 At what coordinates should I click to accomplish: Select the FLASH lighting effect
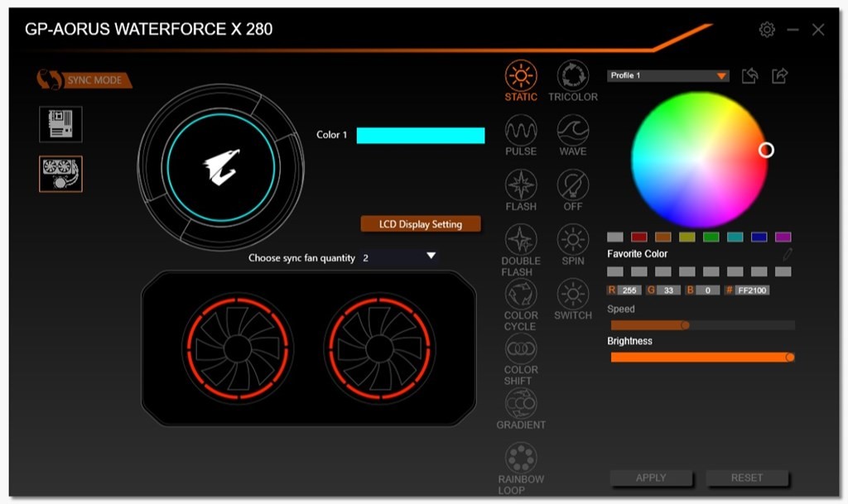[521, 185]
